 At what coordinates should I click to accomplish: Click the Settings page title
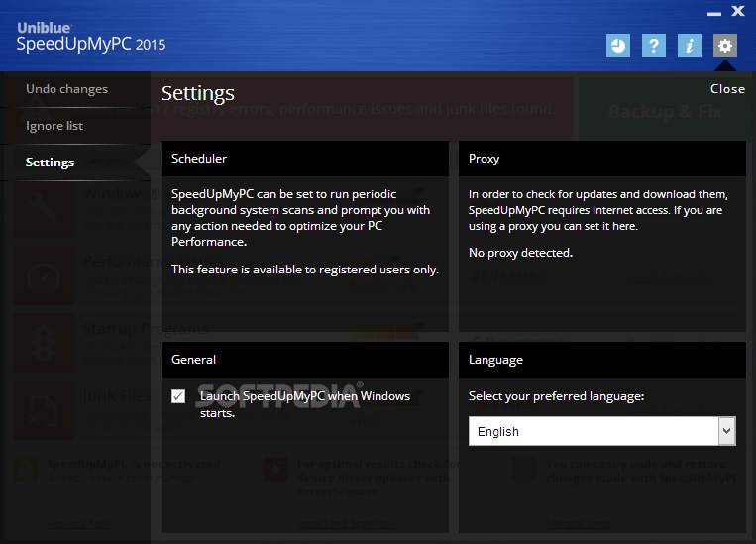(198, 93)
